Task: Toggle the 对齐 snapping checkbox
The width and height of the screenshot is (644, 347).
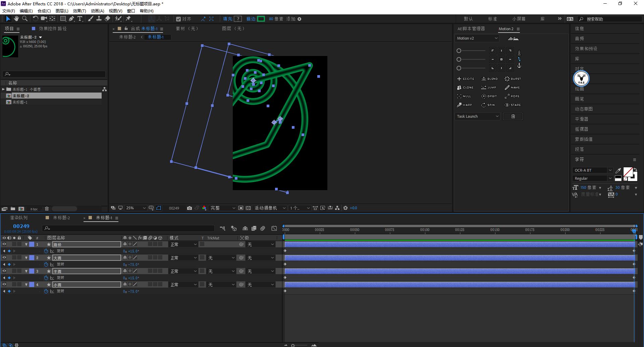Action: point(178,19)
